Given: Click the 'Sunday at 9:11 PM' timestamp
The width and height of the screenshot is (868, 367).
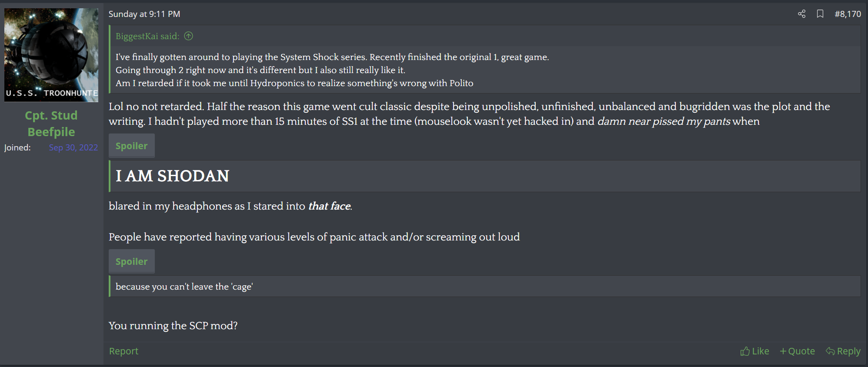Looking at the screenshot, I should [144, 14].
